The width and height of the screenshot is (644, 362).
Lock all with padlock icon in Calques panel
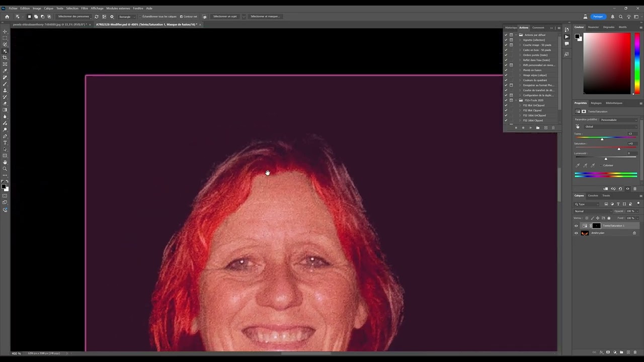(609, 218)
